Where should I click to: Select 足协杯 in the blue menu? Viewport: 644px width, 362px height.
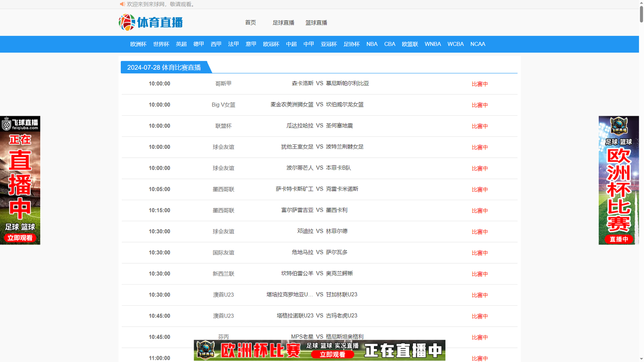click(x=352, y=44)
